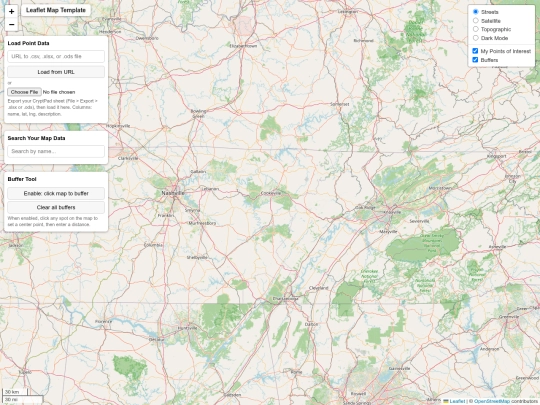The image size is (540, 405).
Task: Click the Clarksville city label
Action: (128, 158)
